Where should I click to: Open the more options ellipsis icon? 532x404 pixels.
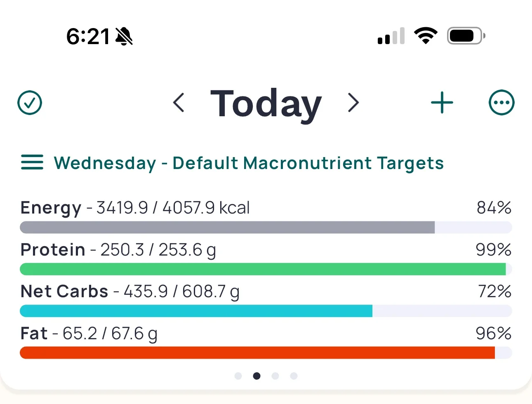501,103
